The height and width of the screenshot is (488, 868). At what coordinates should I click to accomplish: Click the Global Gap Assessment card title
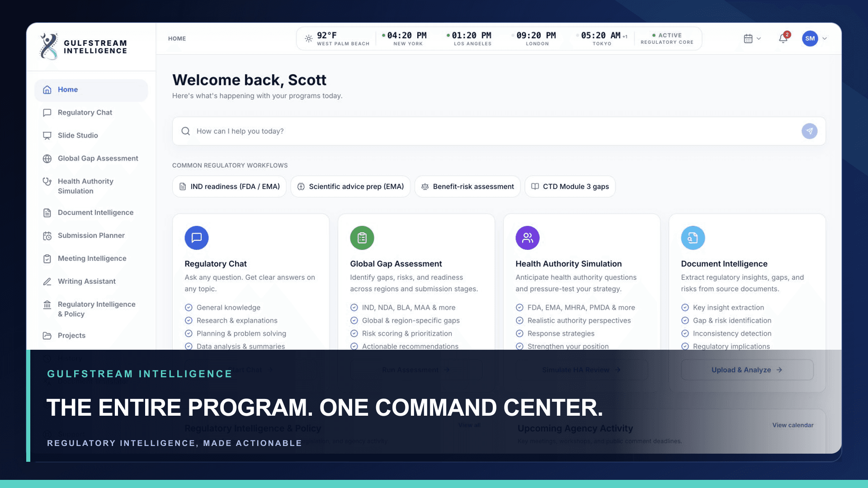pos(396,264)
